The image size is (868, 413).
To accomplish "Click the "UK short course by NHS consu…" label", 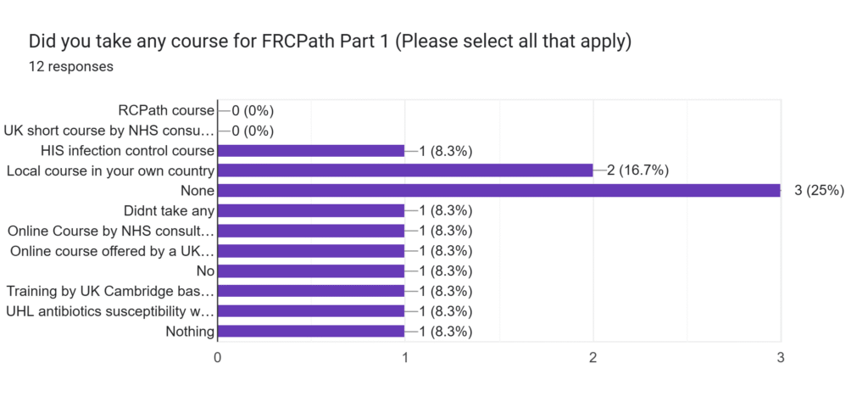I will coord(109,131).
